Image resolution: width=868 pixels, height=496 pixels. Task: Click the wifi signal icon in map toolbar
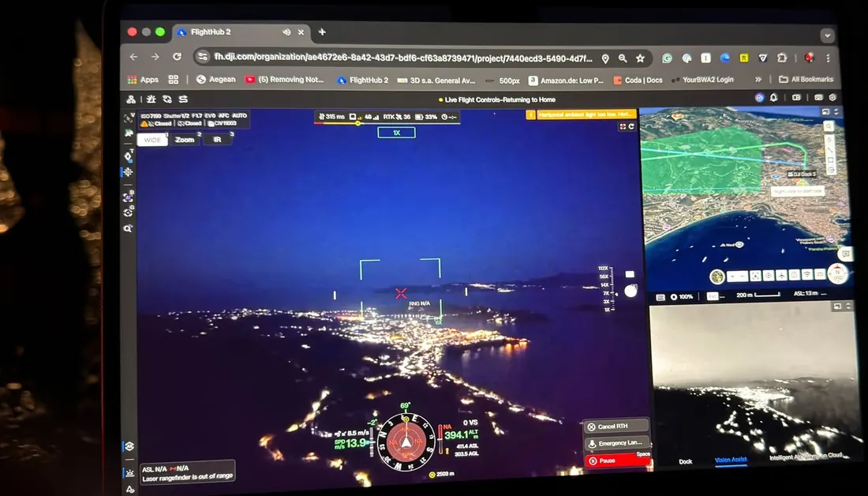tap(807, 275)
